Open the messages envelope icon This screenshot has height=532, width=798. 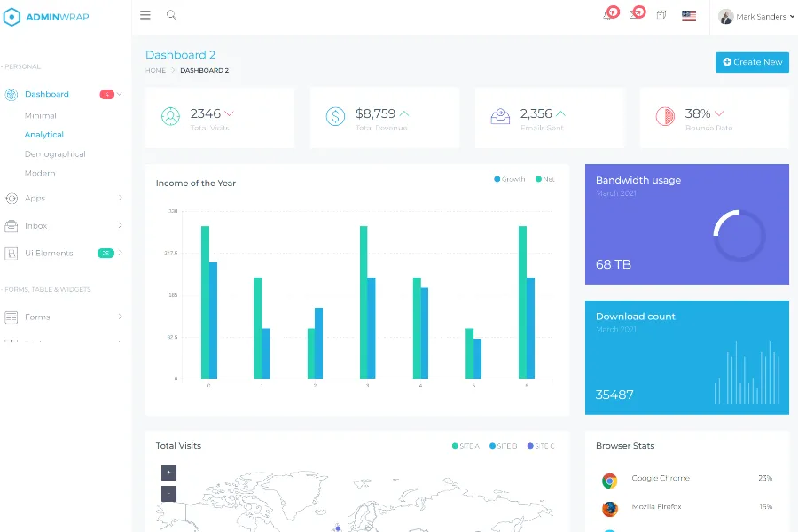coord(635,15)
